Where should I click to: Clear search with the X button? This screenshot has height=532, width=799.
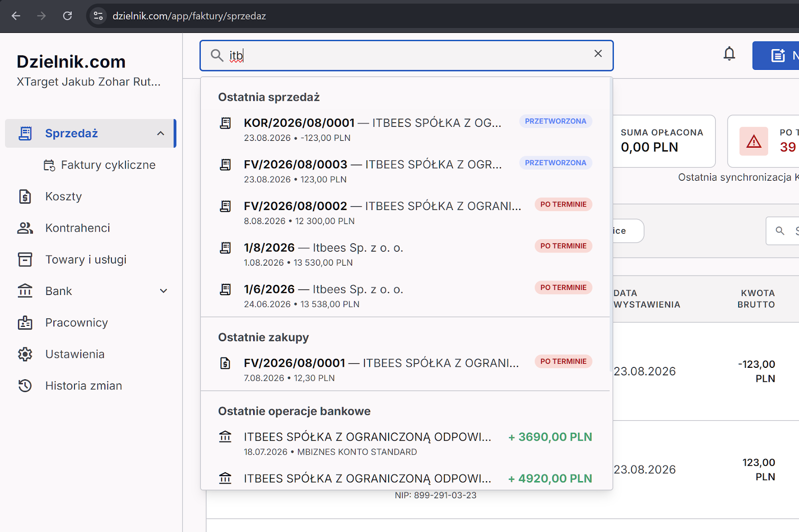598,54
